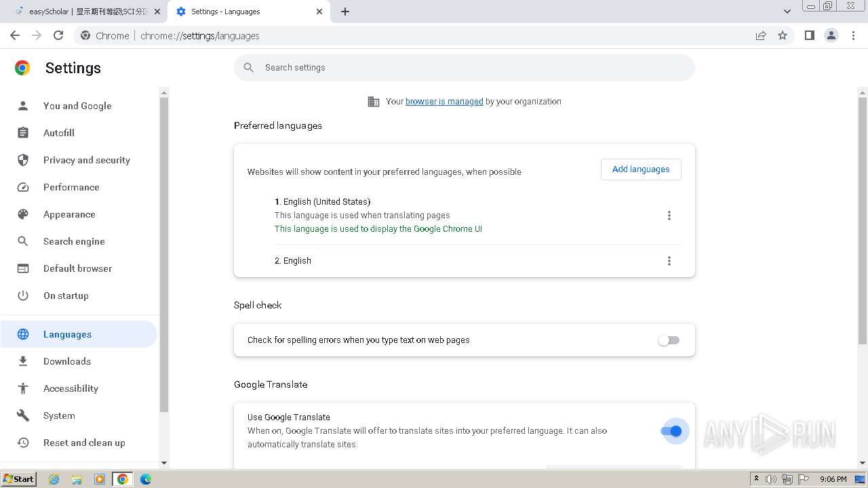Enable the spell check toggle

669,340
